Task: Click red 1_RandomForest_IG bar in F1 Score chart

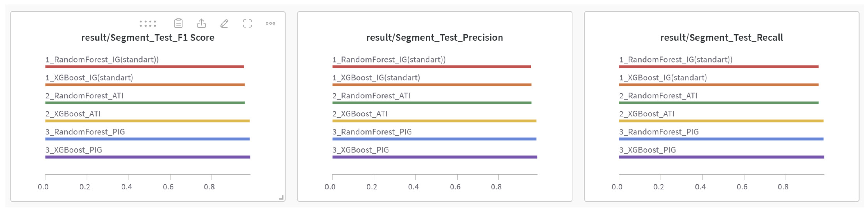Action: click(x=144, y=67)
